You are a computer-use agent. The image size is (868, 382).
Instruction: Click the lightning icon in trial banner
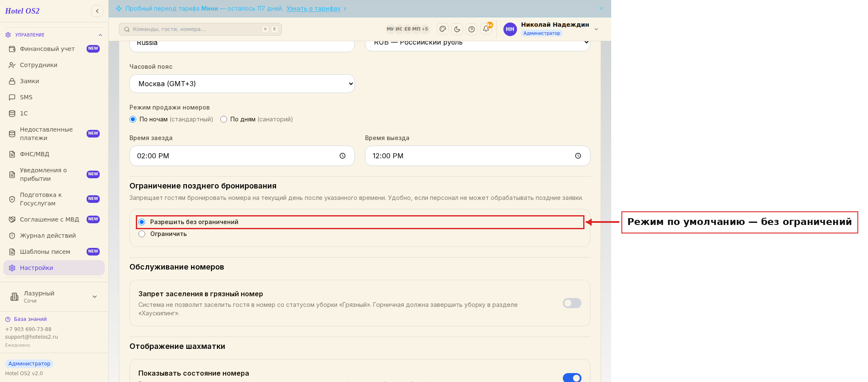point(119,8)
